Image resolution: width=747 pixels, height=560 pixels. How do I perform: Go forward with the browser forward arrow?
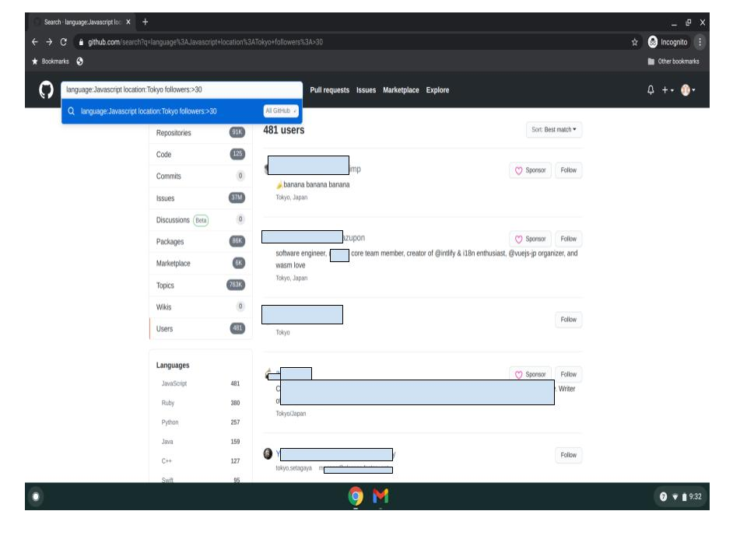49,42
